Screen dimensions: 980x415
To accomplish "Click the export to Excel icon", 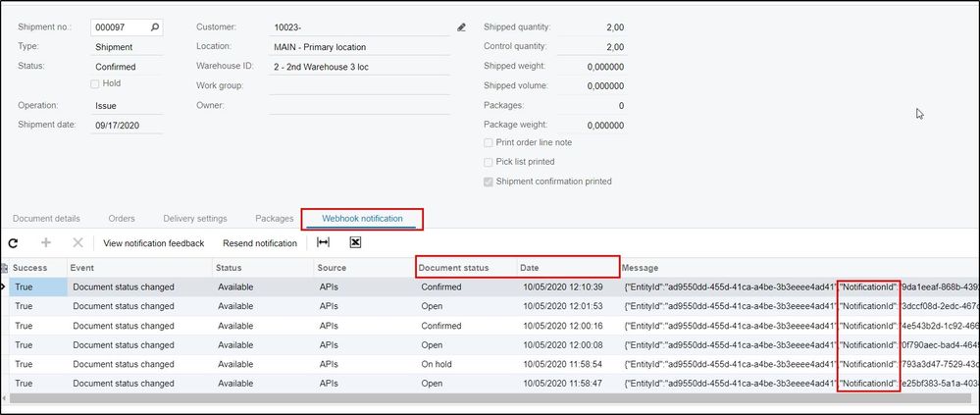I will tap(355, 242).
